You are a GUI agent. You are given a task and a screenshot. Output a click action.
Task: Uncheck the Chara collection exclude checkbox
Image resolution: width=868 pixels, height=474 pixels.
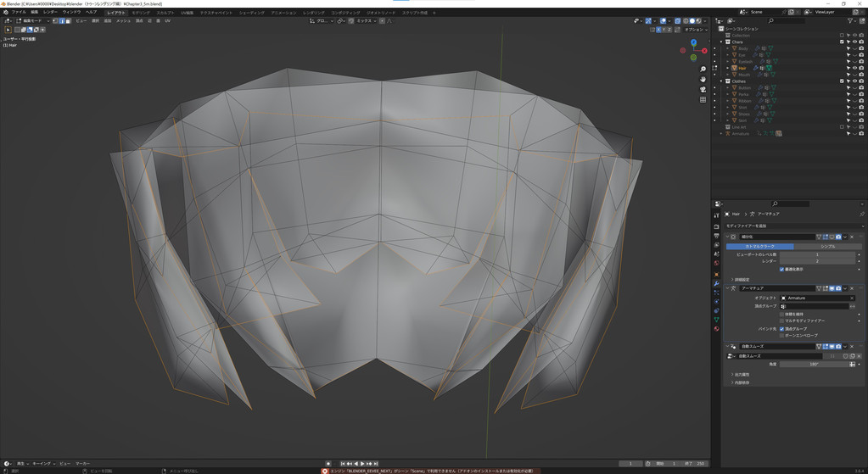coord(842,42)
